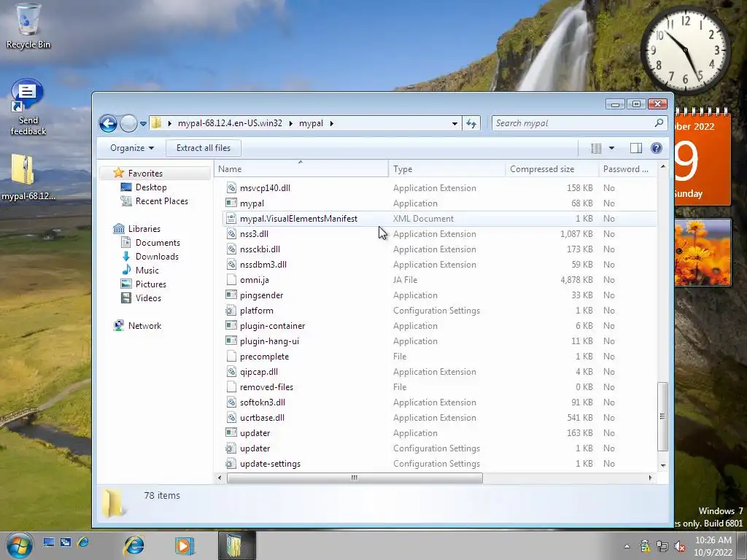
Task: Select Libraries in navigation pane
Action: (144, 228)
